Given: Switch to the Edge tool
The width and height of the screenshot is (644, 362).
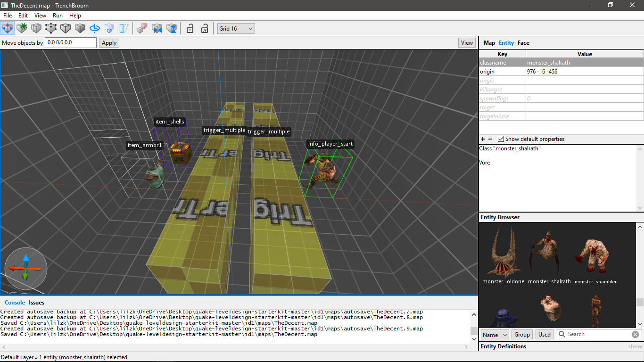Looking at the screenshot, I should point(66,28).
